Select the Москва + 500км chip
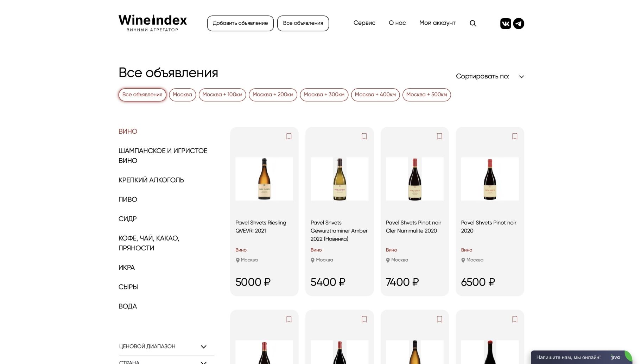641x364 pixels. point(427,95)
